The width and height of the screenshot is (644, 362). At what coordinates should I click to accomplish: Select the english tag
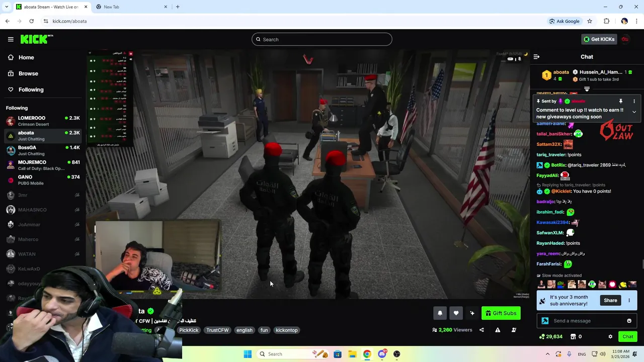coord(245,330)
